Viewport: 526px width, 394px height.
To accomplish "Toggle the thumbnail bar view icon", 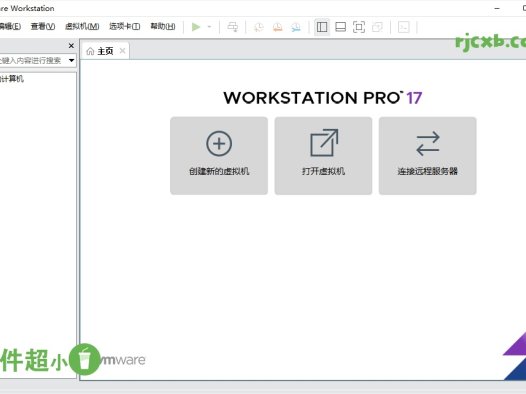I will (x=340, y=27).
